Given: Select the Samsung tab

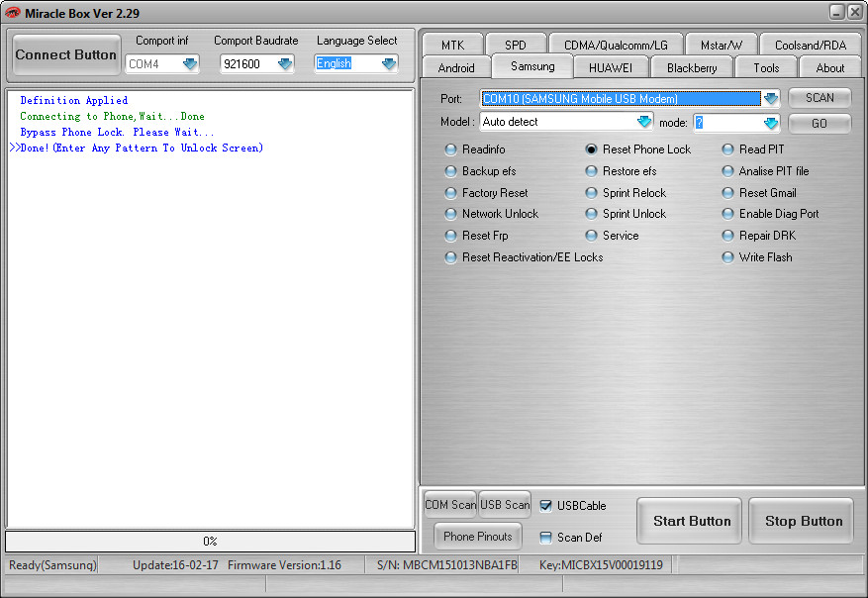Looking at the screenshot, I should (x=532, y=66).
